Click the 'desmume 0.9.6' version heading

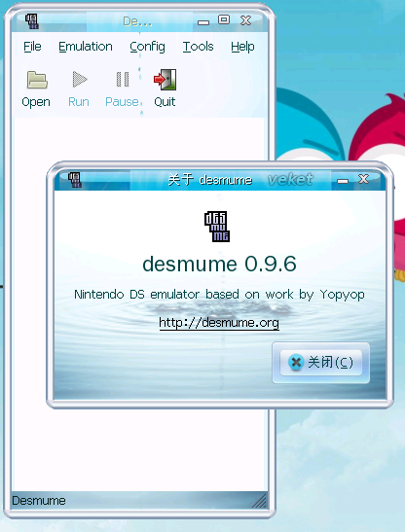(219, 264)
